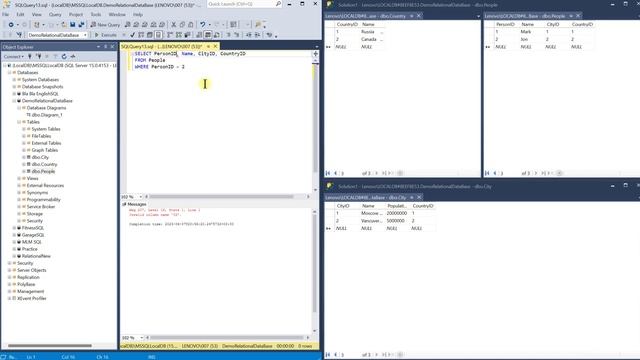Open the Edit menu
Screen dimensions: 640x360
[x=20, y=15]
